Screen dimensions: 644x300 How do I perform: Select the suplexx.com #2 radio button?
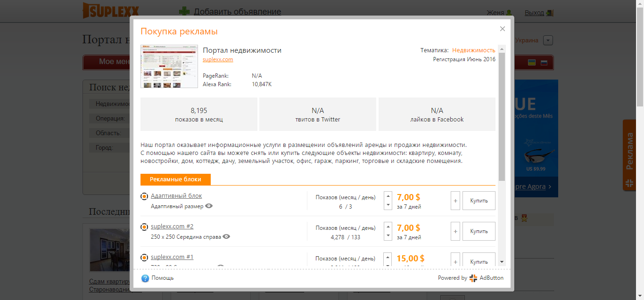[145, 227]
